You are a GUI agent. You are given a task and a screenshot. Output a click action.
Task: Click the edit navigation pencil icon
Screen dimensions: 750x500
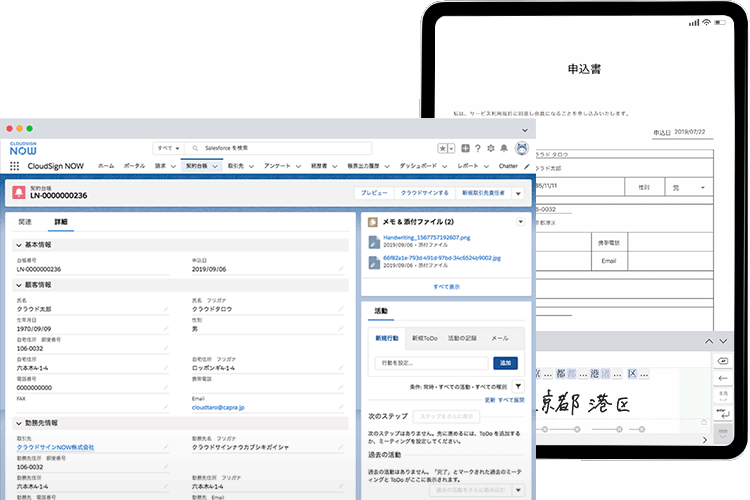[x=527, y=167]
